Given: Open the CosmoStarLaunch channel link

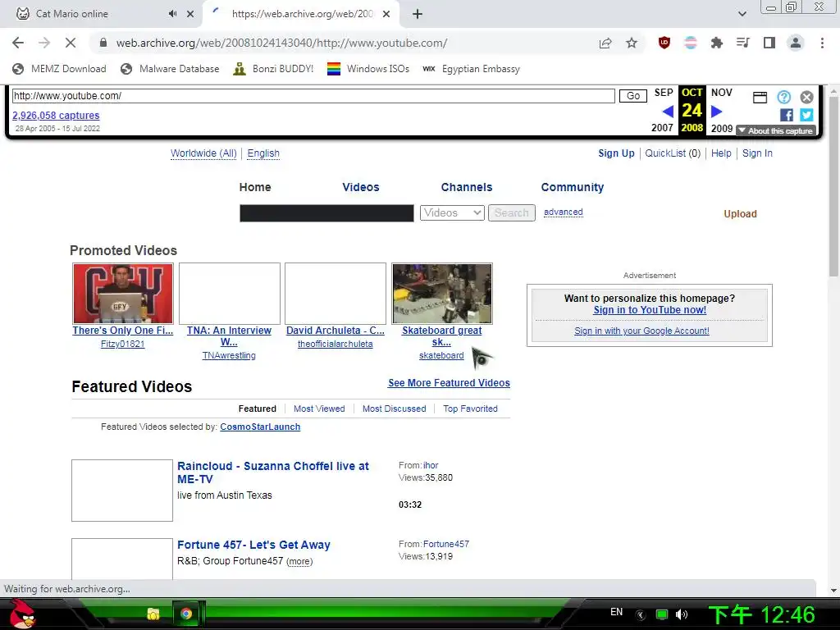Looking at the screenshot, I should click(x=260, y=427).
